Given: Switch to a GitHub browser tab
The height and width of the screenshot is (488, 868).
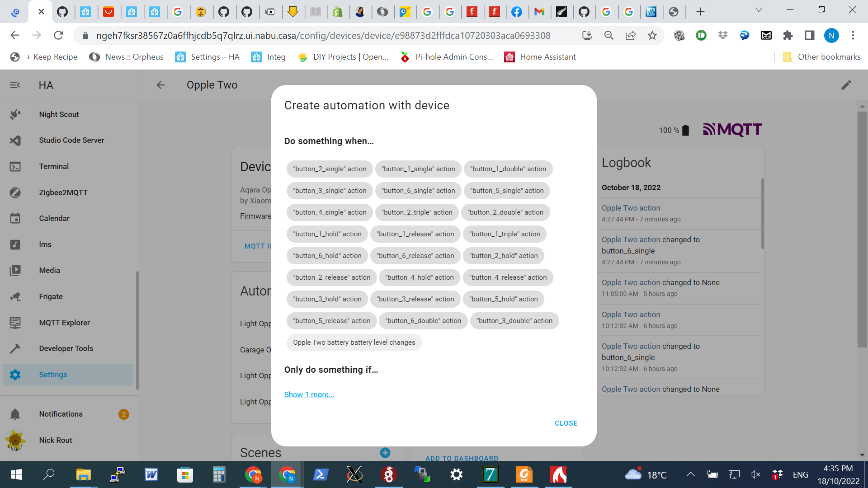Looking at the screenshot, I should [x=63, y=11].
